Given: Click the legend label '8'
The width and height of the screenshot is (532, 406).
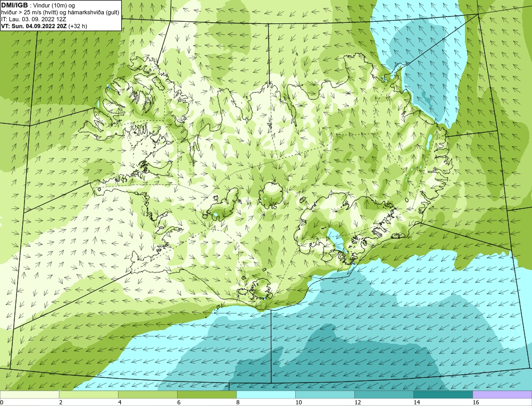Looking at the screenshot, I should click(238, 402).
